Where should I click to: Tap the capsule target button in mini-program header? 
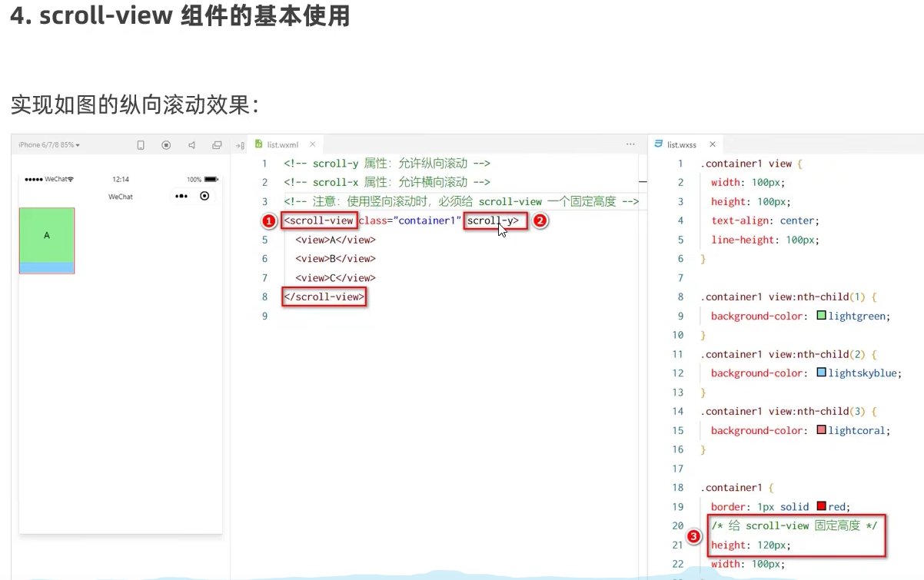click(x=204, y=196)
